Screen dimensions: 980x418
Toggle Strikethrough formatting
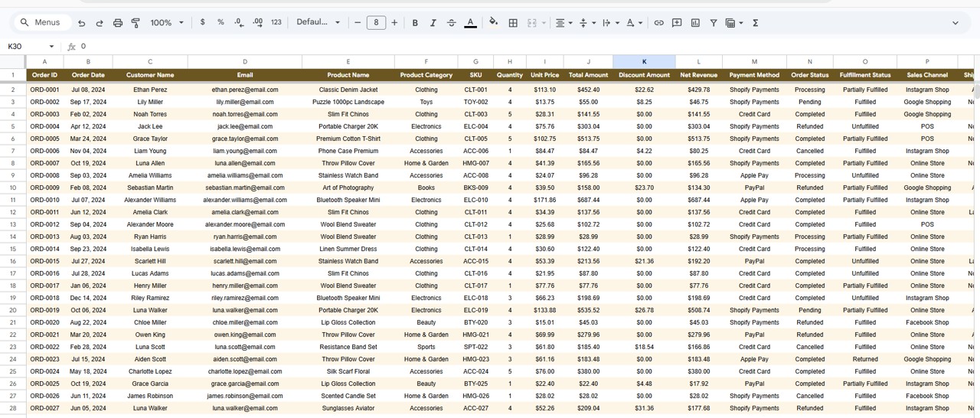point(451,23)
